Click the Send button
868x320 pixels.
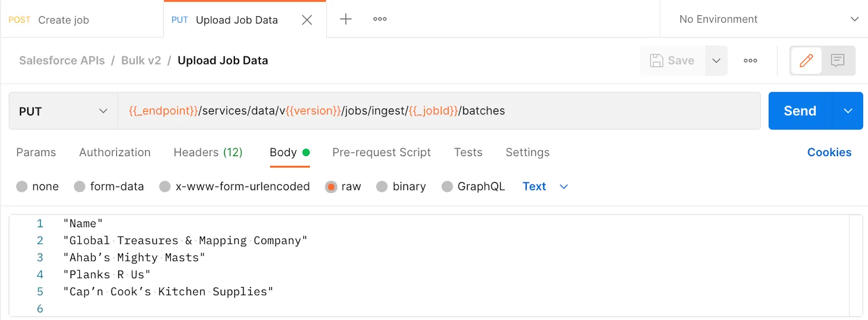pos(800,111)
